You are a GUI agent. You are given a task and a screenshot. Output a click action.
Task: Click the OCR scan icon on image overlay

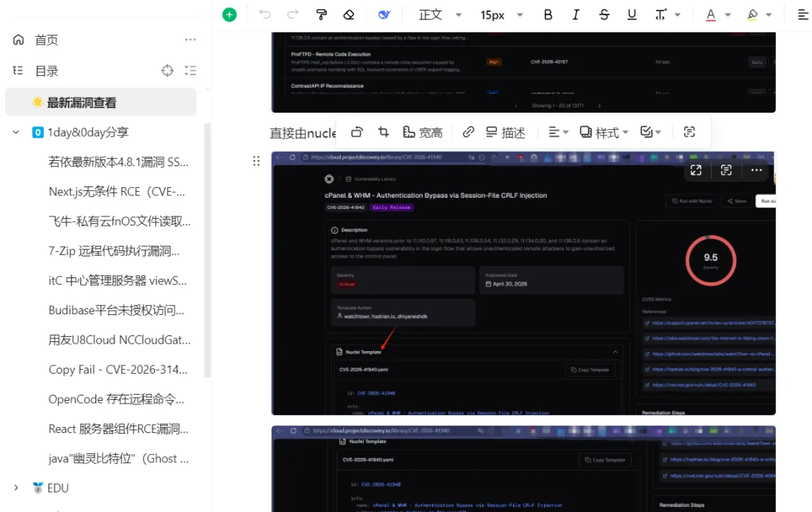pos(726,171)
